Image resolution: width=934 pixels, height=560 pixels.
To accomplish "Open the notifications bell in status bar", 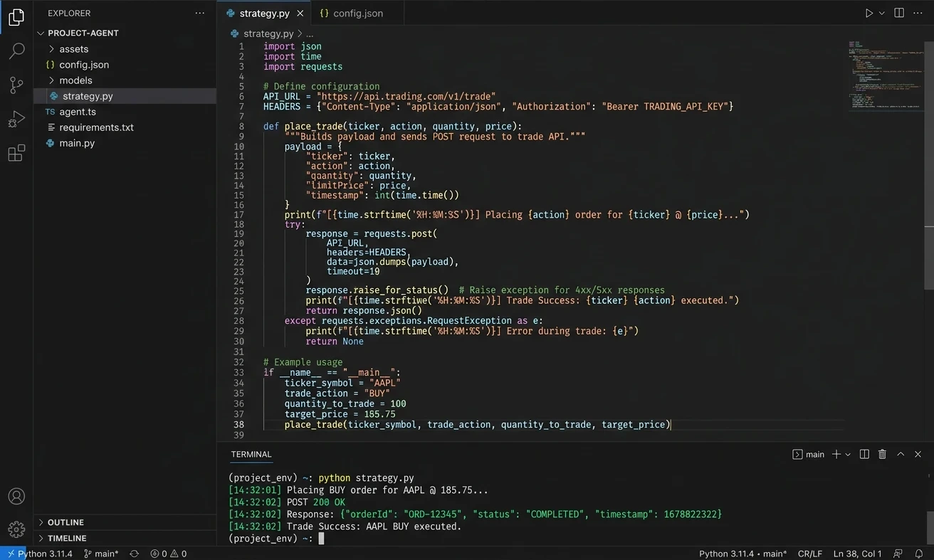I will point(920,554).
